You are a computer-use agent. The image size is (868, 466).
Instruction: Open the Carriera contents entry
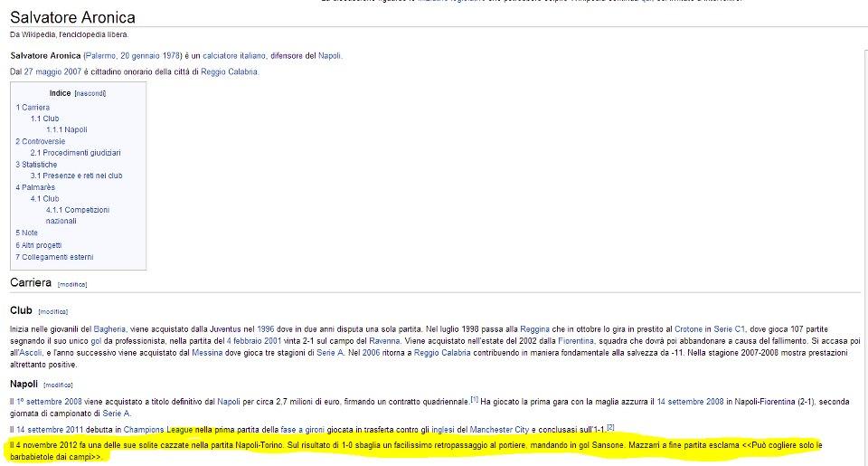coord(35,108)
